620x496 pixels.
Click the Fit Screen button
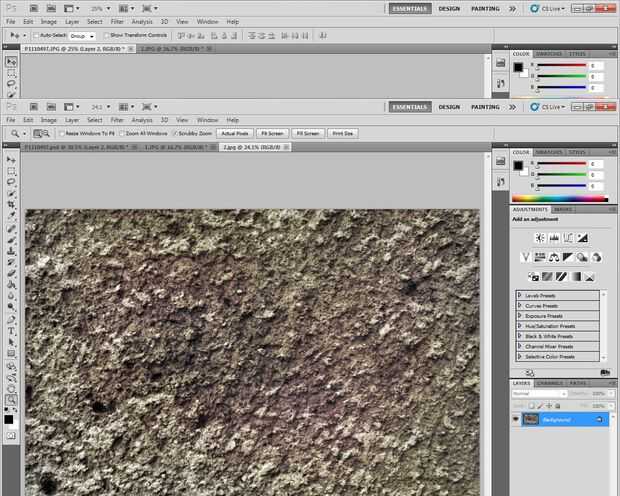pos(271,132)
